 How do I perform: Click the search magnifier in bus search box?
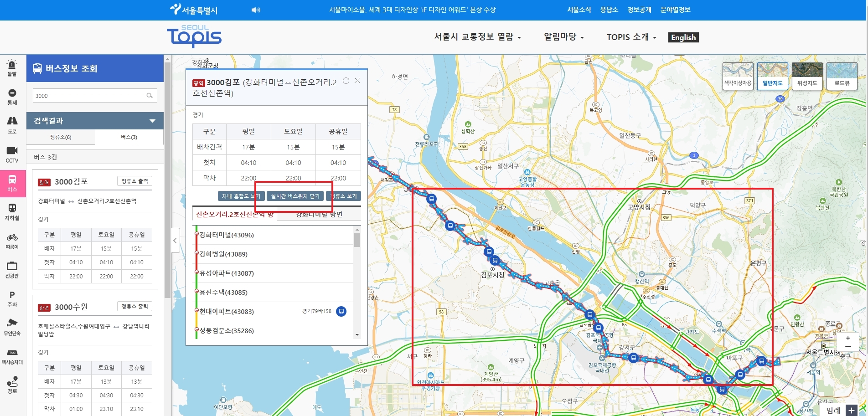point(150,96)
